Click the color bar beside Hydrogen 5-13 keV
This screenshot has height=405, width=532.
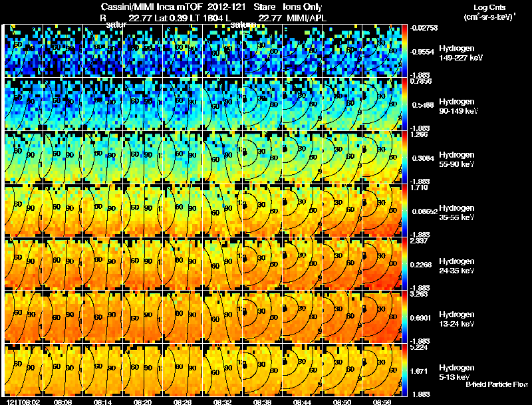pos(404,370)
